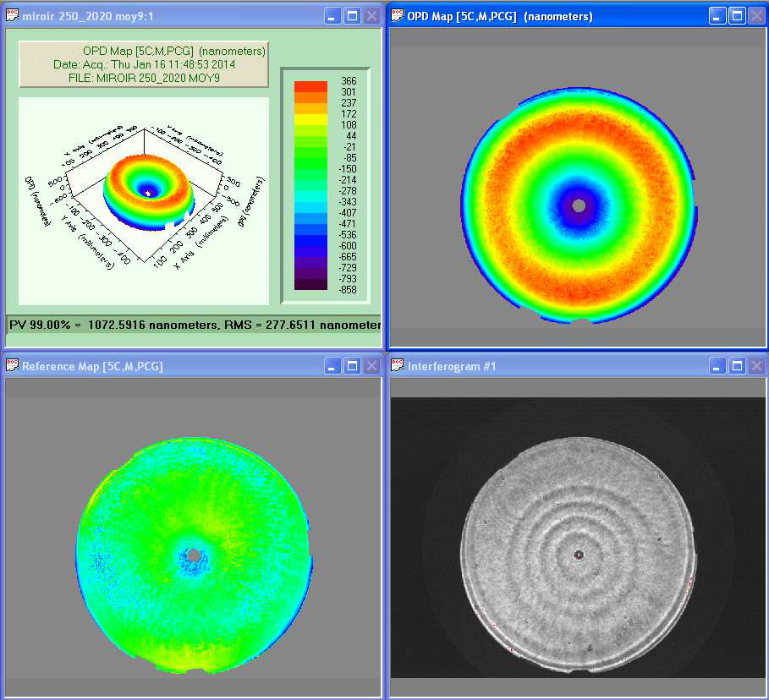Close the Reference Map window
This screenshot has width=769, height=700.
tap(371, 365)
